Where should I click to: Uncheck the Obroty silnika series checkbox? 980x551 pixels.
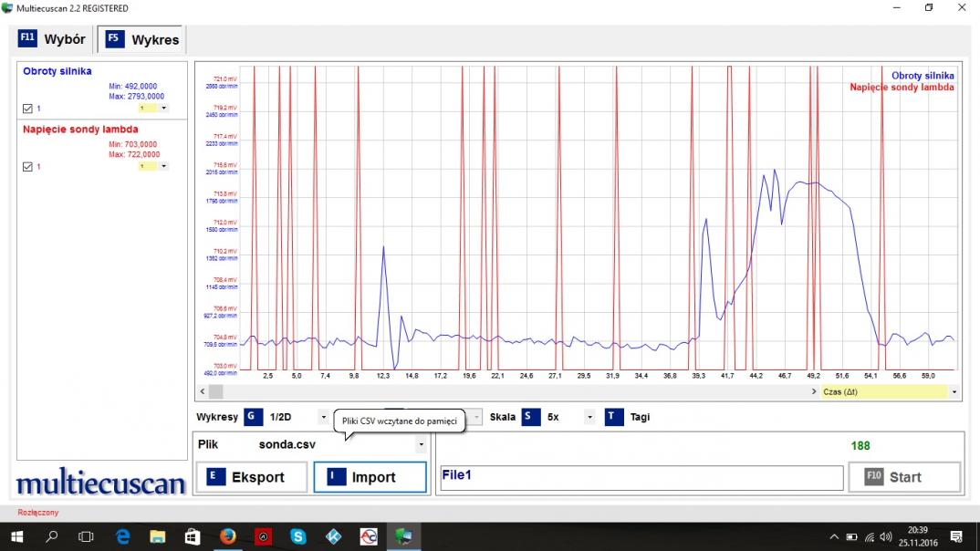pyautogui.click(x=27, y=109)
